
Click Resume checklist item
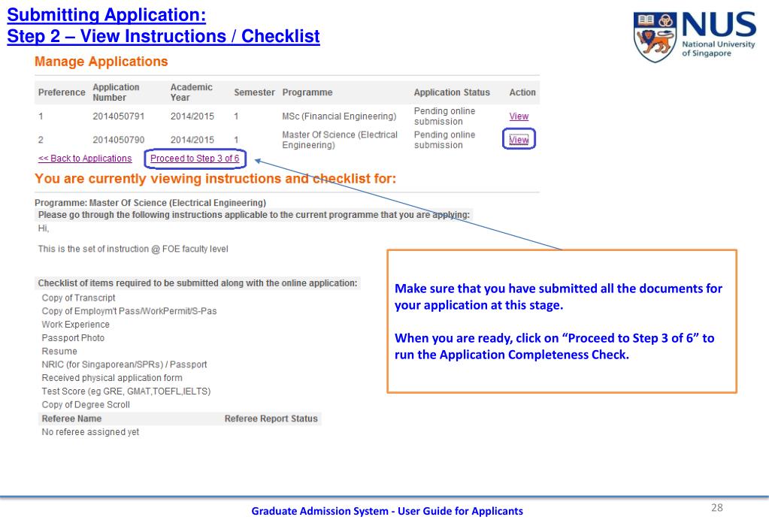pos(59,351)
